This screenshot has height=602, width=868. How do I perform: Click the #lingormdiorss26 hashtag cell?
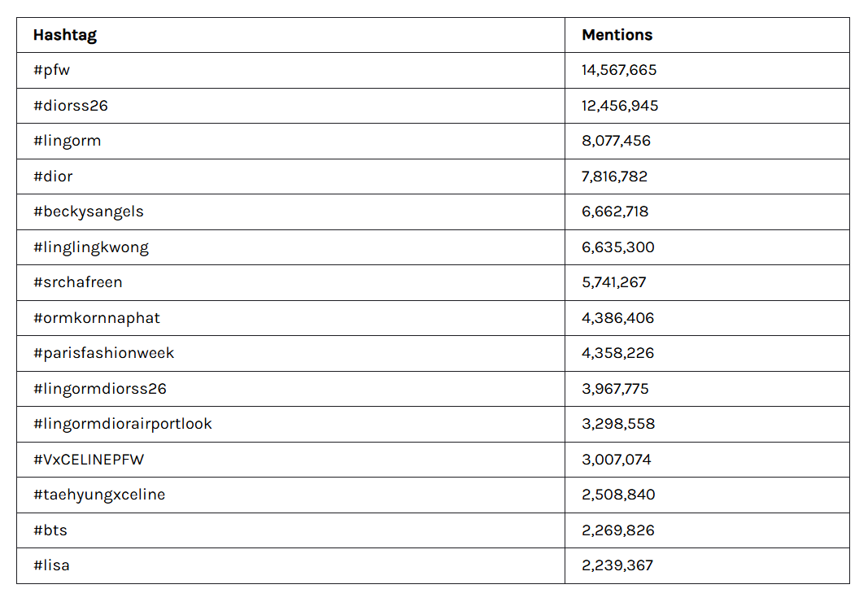[100, 389]
